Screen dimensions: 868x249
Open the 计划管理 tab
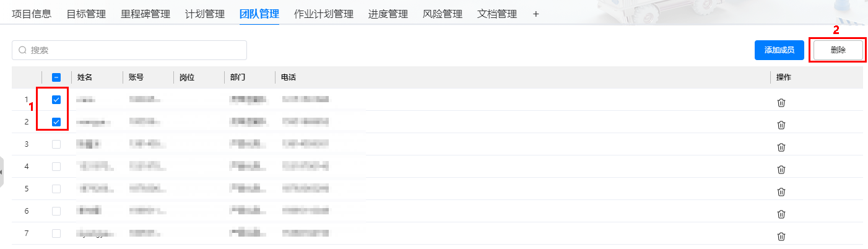[205, 14]
